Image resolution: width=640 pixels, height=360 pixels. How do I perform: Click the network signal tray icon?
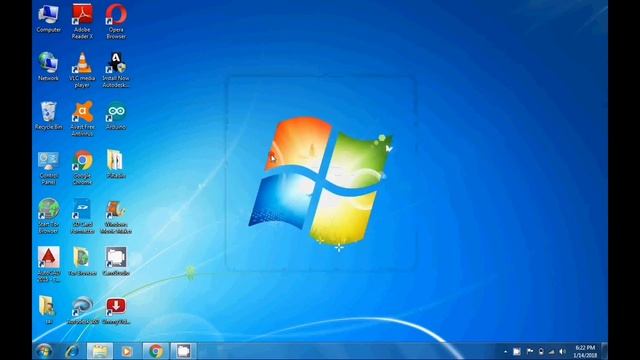(551, 351)
